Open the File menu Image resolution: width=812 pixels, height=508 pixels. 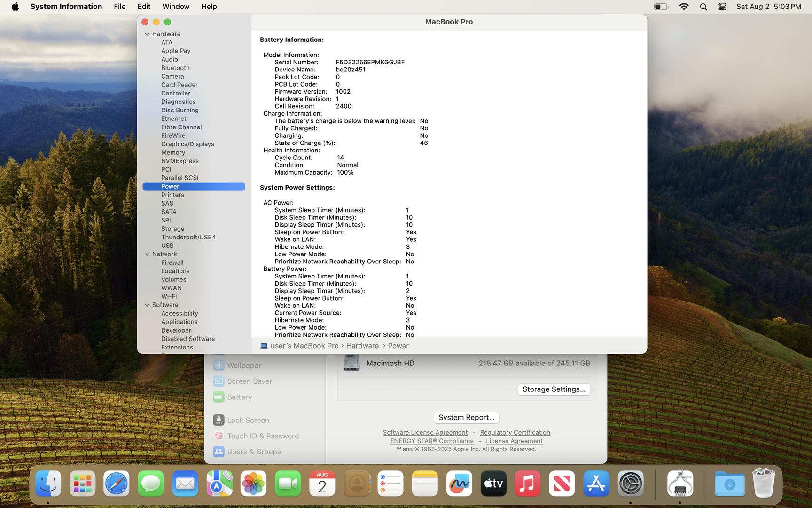120,7
